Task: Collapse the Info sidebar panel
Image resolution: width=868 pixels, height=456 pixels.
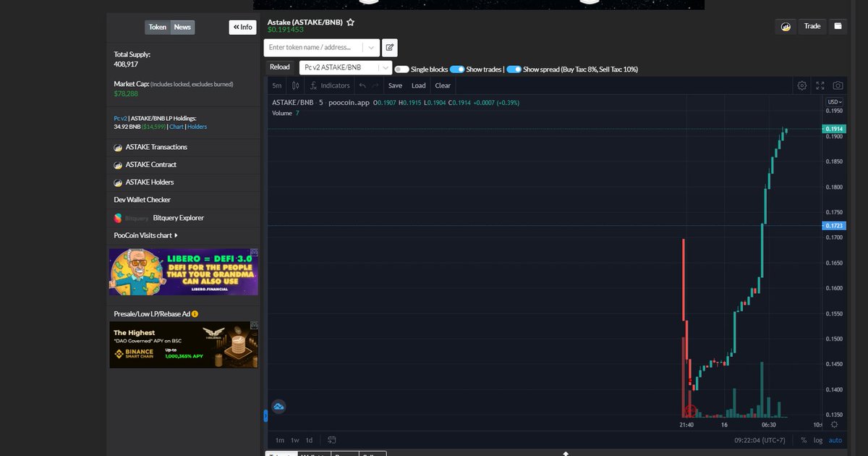Action: click(243, 28)
